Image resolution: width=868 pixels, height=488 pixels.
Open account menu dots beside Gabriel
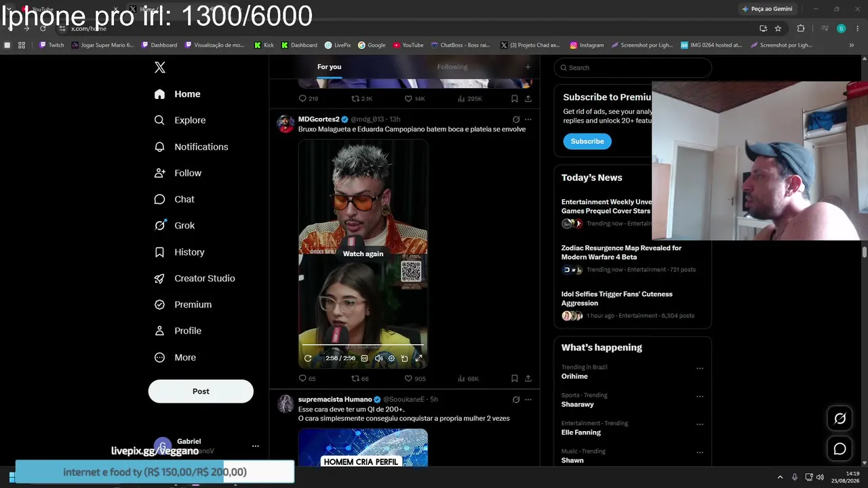pos(256,446)
